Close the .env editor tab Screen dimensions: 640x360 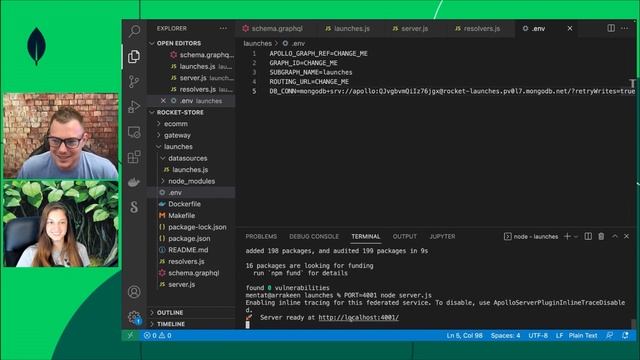[570, 28]
